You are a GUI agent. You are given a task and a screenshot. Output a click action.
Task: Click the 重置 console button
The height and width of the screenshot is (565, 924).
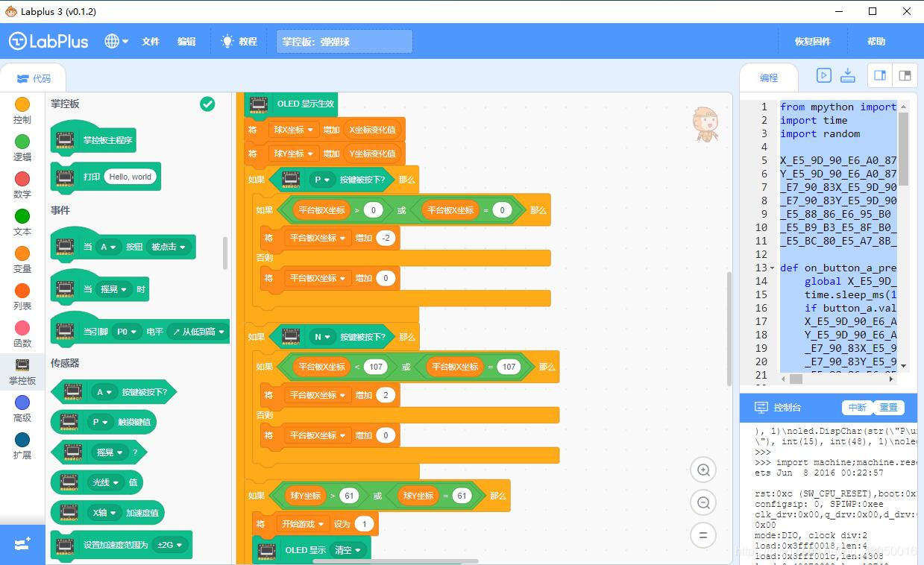[887, 407]
